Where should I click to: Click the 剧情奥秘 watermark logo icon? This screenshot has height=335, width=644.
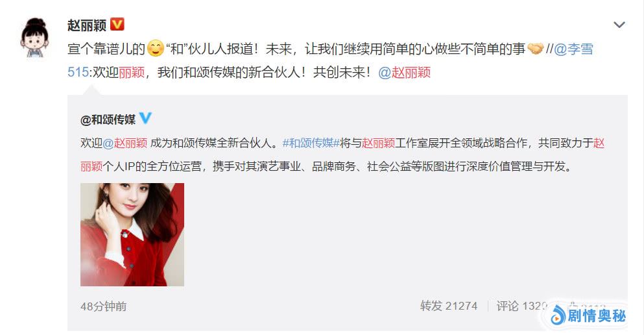[x=558, y=316]
